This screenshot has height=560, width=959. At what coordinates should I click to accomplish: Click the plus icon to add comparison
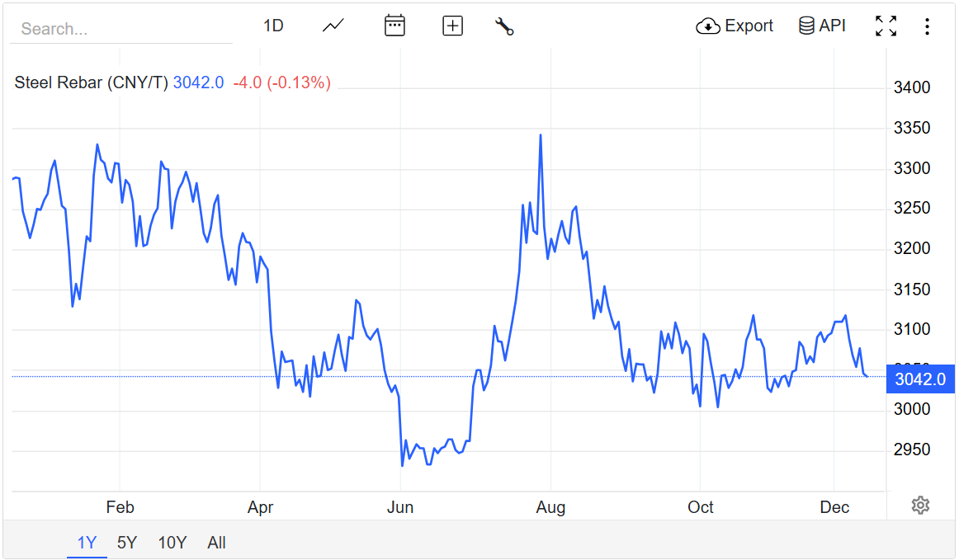pyautogui.click(x=452, y=26)
